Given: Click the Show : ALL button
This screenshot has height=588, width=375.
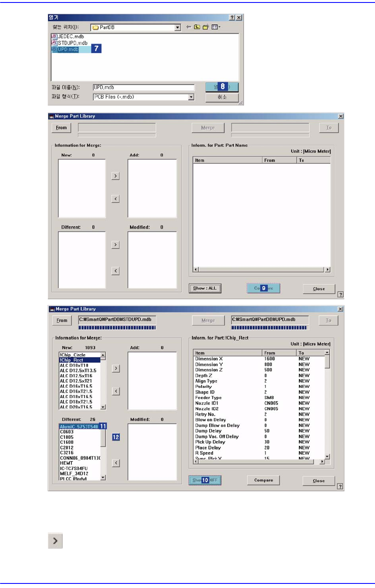Looking at the screenshot, I should click(205, 288).
